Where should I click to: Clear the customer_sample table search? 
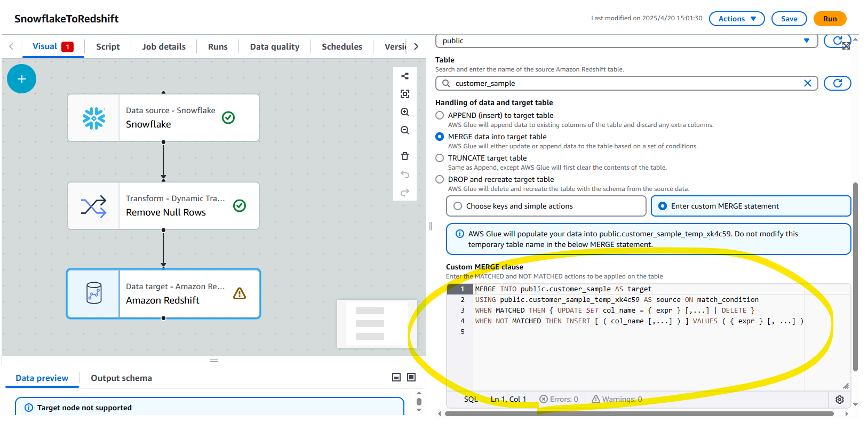[807, 83]
